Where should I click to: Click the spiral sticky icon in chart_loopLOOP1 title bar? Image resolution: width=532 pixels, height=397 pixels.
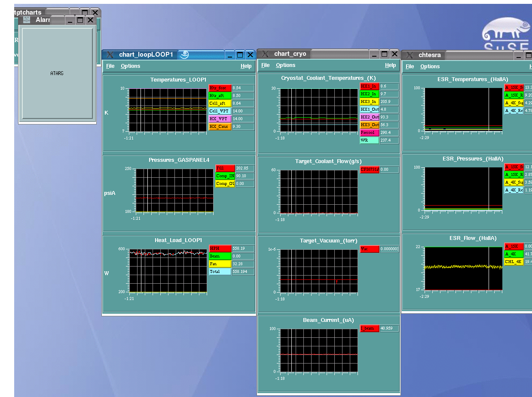pyautogui.click(x=184, y=55)
